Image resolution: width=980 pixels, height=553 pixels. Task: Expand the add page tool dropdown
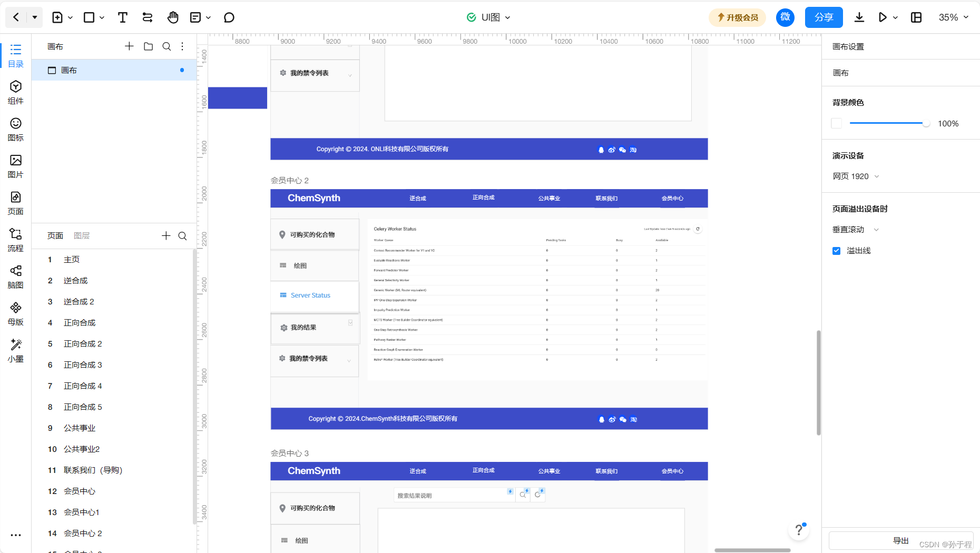(x=71, y=17)
